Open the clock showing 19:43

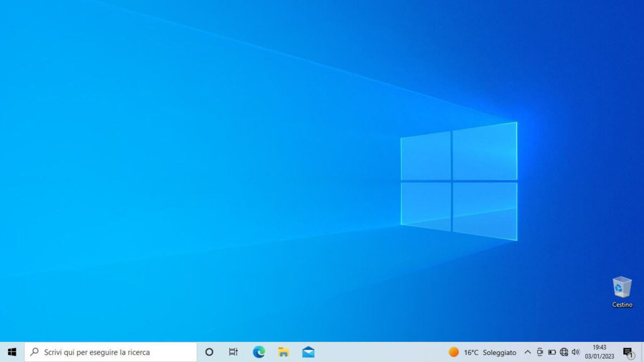[x=599, y=352]
